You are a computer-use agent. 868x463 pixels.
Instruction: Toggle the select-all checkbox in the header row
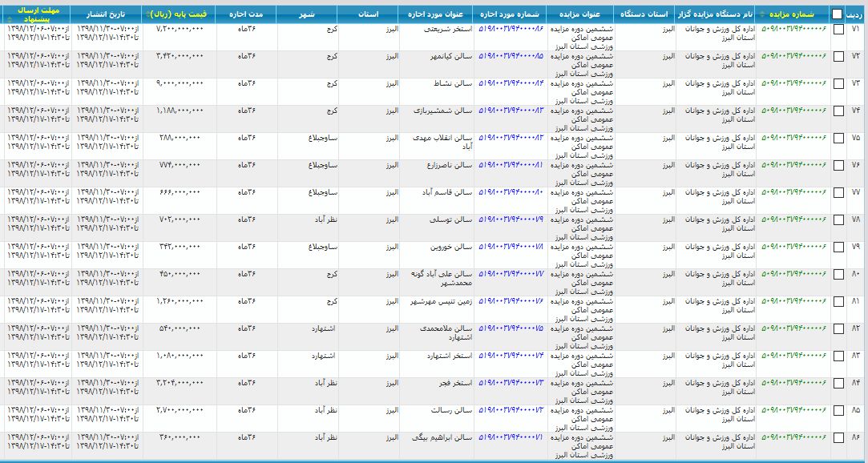[x=837, y=14]
